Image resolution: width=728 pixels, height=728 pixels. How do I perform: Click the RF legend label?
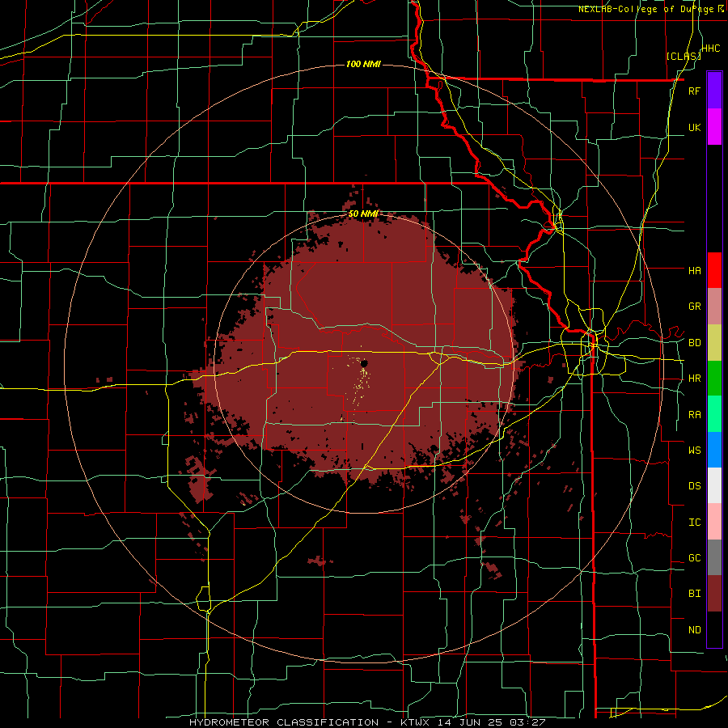tap(694, 91)
